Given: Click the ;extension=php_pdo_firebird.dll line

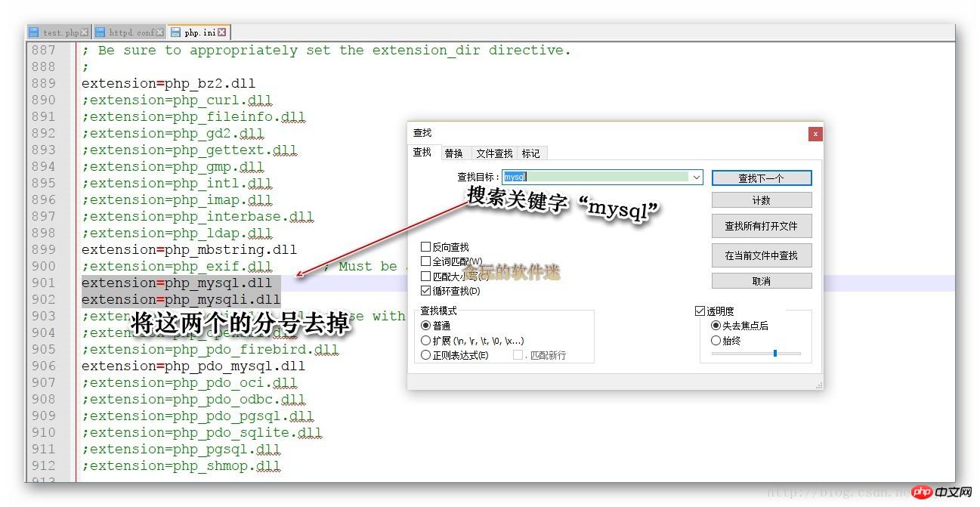Looking at the screenshot, I should coord(210,349).
